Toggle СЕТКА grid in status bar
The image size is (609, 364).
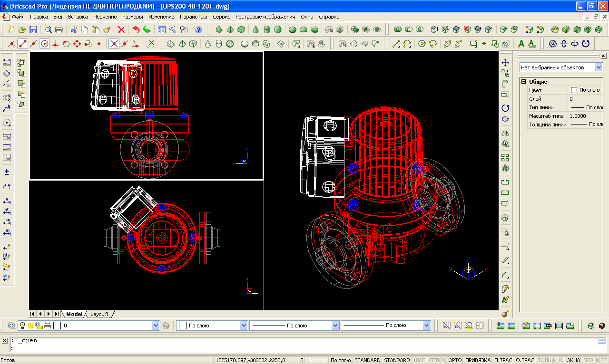coord(436,360)
